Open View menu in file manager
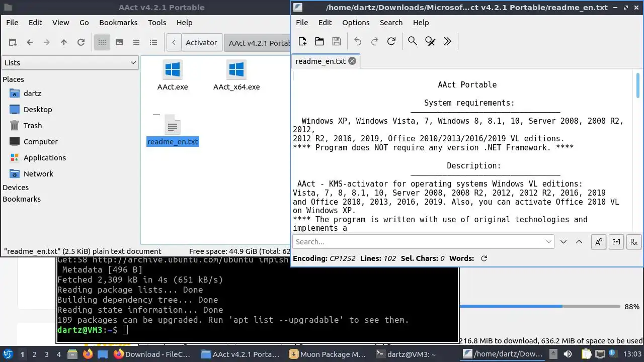 coord(61,23)
